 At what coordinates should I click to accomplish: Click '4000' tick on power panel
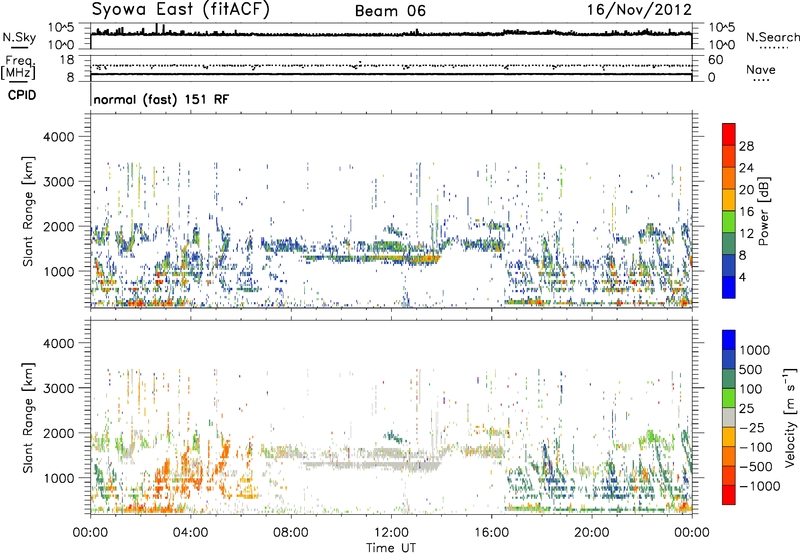(58, 137)
